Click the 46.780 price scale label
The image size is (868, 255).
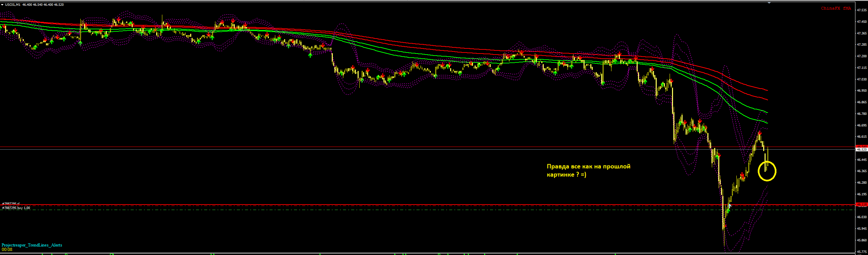(862, 114)
